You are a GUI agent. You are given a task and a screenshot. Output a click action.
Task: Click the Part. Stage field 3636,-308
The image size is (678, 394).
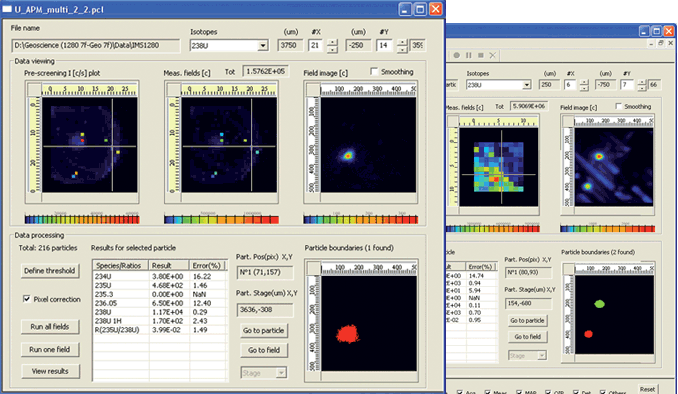tap(265, 310)
